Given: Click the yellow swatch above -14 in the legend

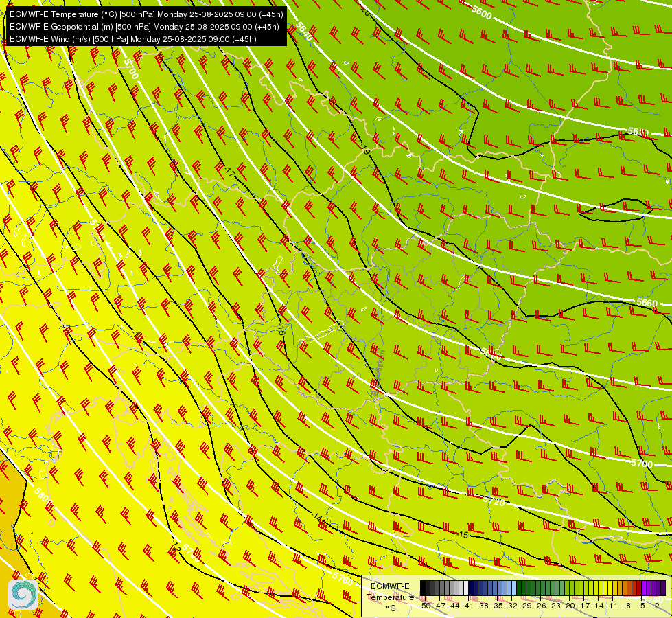Looking at the screenshot, I should click(x=601, y=588).
